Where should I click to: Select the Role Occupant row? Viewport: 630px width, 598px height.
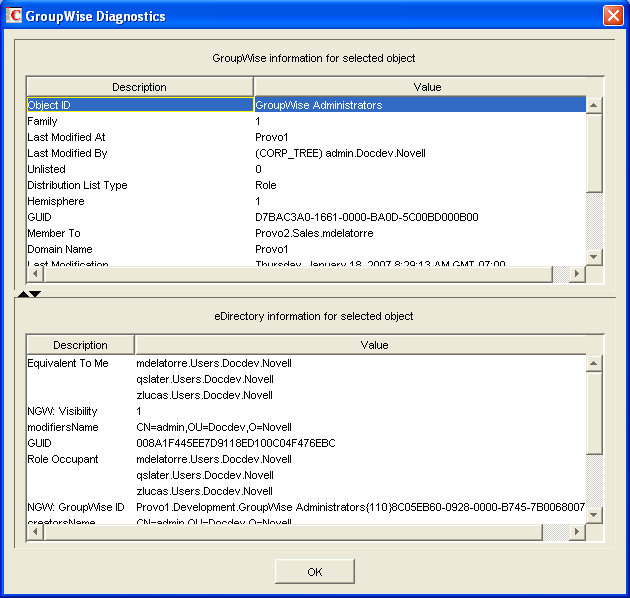click(x=306, y=459)
